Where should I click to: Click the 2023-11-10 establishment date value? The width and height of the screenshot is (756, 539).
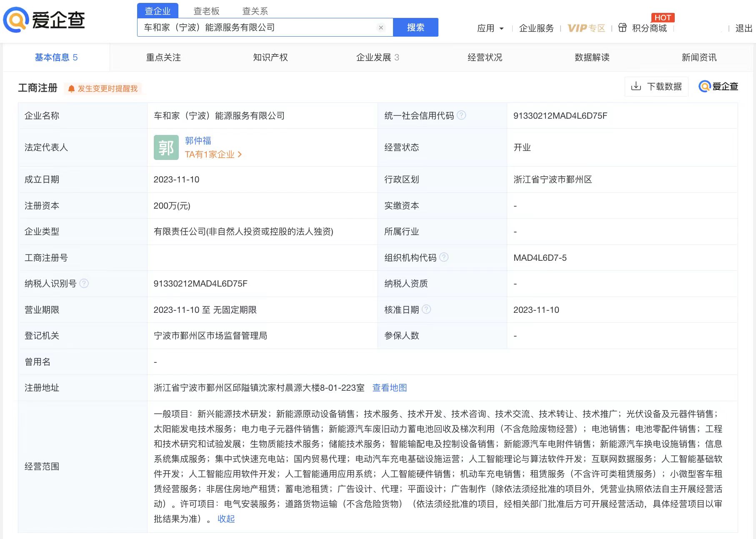click(176, 180)
